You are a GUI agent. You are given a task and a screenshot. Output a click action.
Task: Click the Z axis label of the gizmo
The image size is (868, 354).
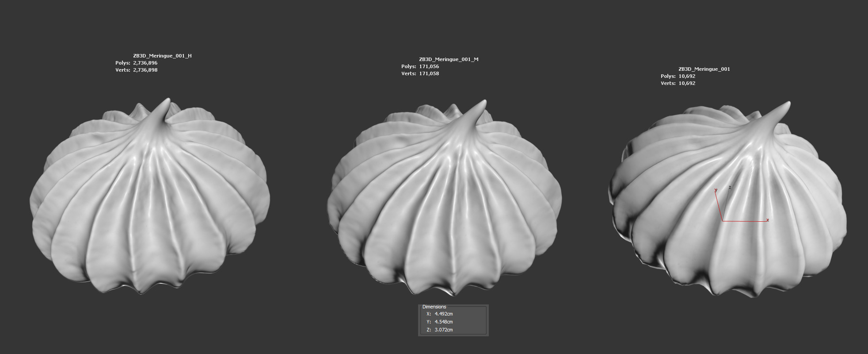730,187
